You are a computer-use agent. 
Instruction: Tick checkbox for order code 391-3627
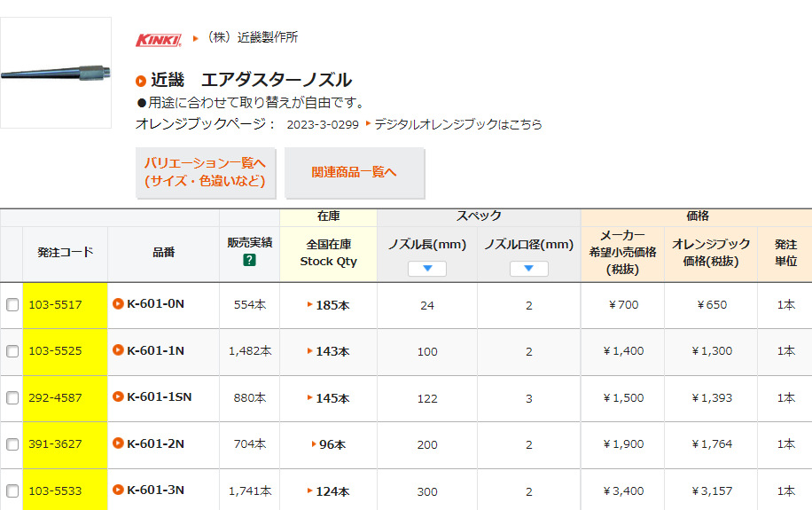pos(12,444)
